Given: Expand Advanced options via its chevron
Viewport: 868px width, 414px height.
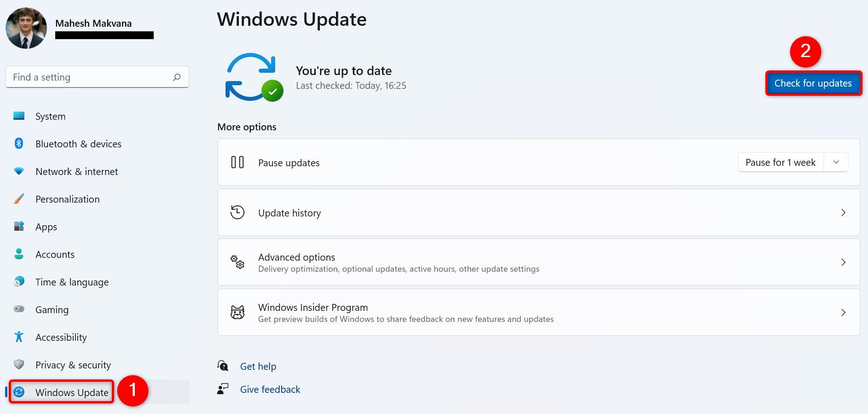Looking at the screenshot, I should pyautogui.click(x=843, y=262).
